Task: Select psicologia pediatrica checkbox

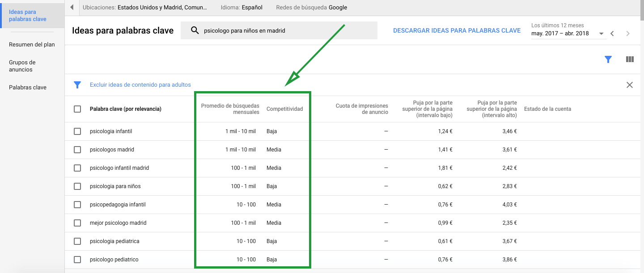Action: (x=77, y=241)
